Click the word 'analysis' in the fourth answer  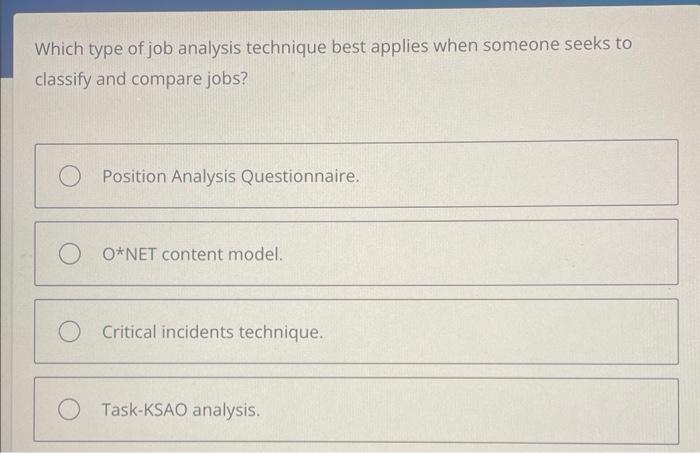click(226, 411)
